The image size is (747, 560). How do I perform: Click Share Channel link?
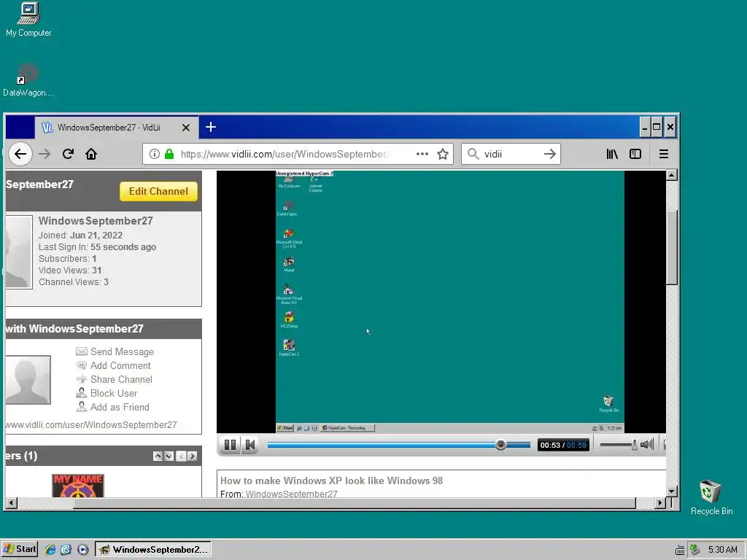click(x=122, y=379)
